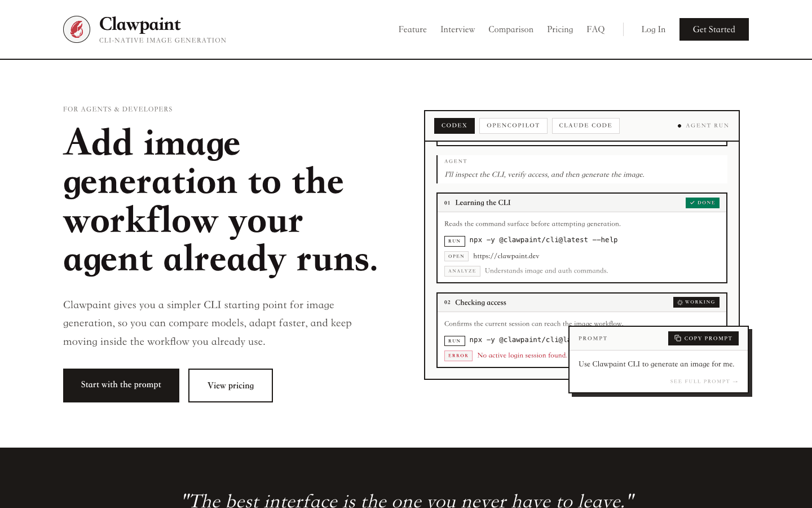Image resolution: width=812 pixels, height=508 pixels.
Task: Click the 'For Agents & Developers' label
Action: [118, 110]
